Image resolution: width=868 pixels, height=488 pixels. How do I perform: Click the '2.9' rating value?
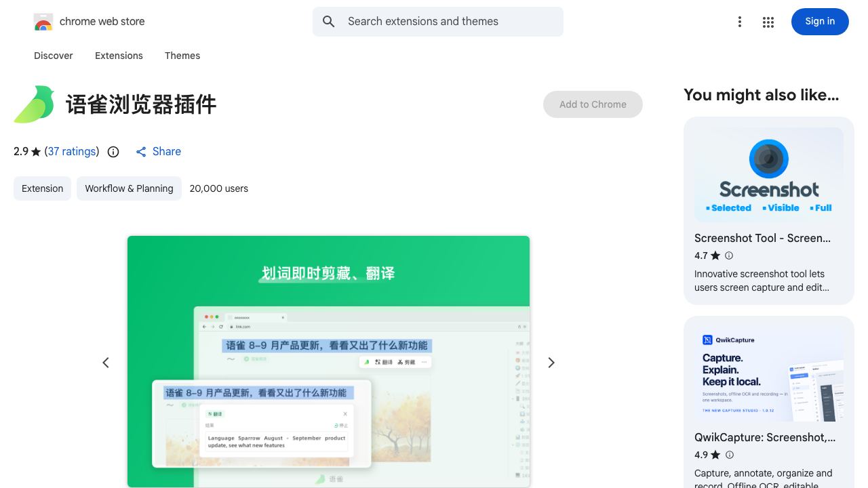coord(21,152)
